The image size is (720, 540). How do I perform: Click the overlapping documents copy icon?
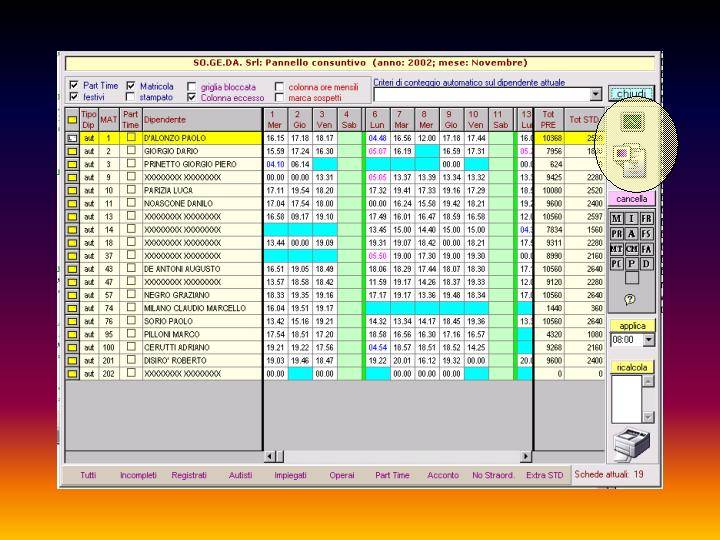632,157
